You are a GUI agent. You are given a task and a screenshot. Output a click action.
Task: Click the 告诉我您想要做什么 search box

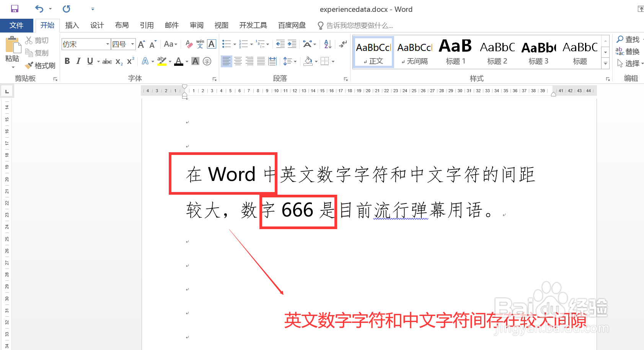(355, 26)
